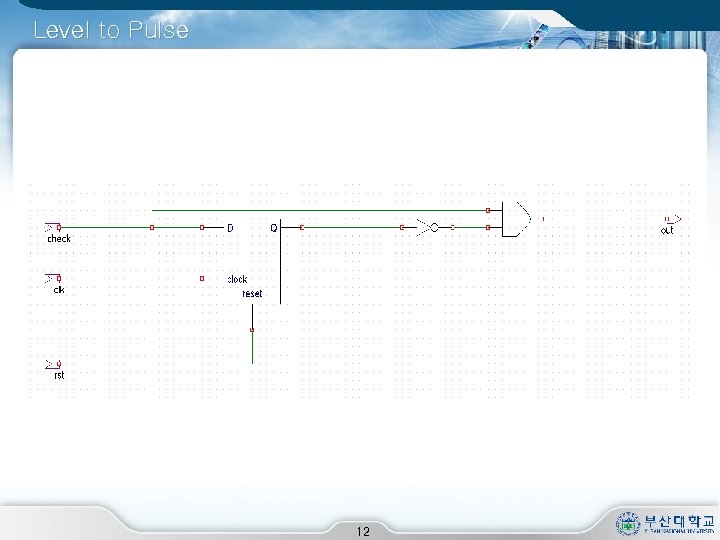Image resolution: width=720 pixels, height=540 pixels.
Task: Click the 'out' pin label
Action: click(x=667, y=230)
